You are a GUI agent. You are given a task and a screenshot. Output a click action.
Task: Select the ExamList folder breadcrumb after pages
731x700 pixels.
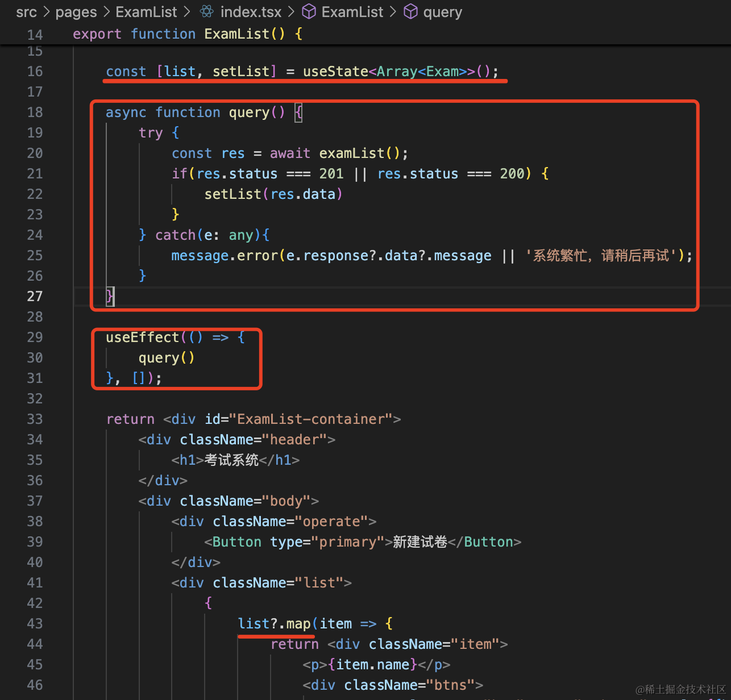tap(146, 12)
